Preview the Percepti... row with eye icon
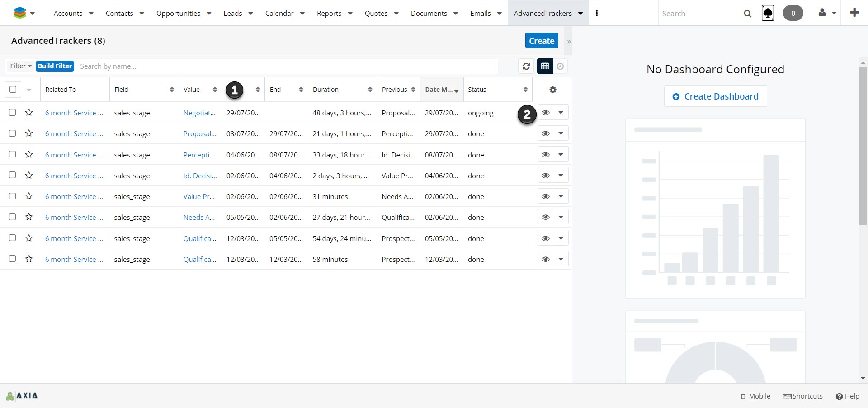The width and height of the screenshot is (868, 408). tap(546, 155)
